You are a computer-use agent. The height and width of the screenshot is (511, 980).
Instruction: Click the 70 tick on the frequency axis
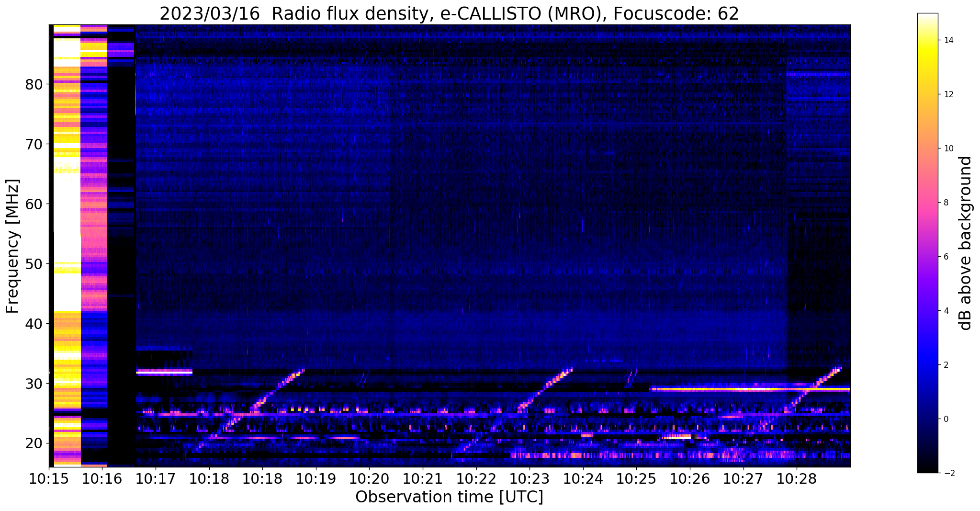(x=34, y=144)
